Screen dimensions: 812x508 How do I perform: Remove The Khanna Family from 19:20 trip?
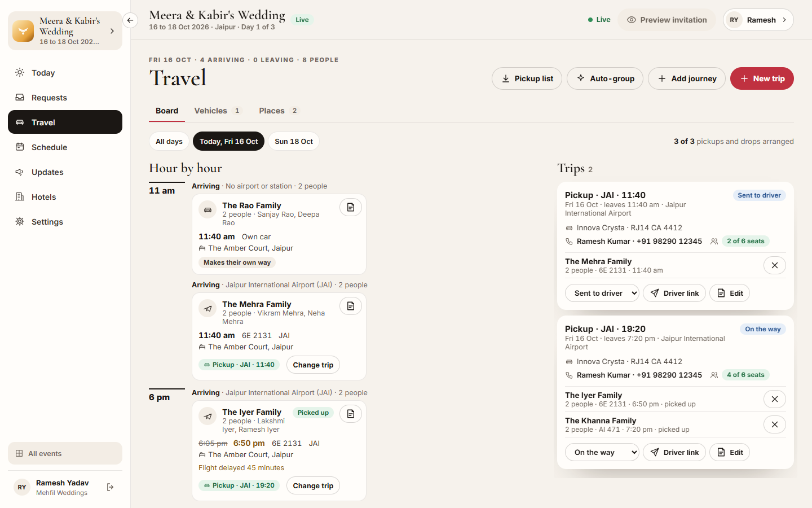click(x=775, y=424)
